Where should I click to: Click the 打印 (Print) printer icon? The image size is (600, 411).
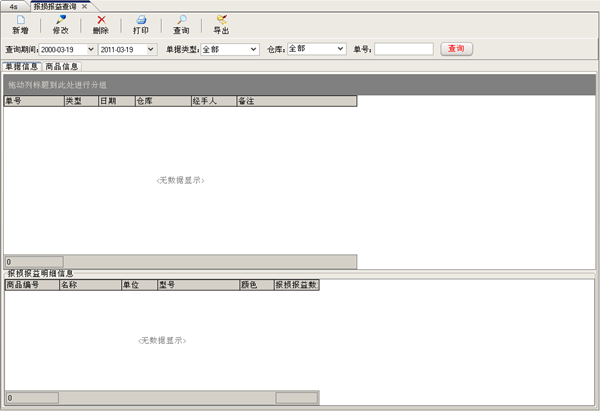141,20
